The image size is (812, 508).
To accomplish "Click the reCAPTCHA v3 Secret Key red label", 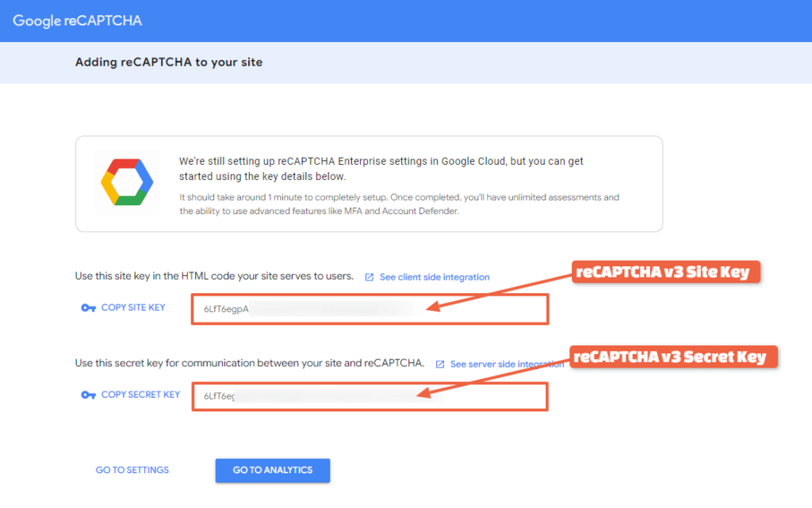I will click(x=672, y=357).
